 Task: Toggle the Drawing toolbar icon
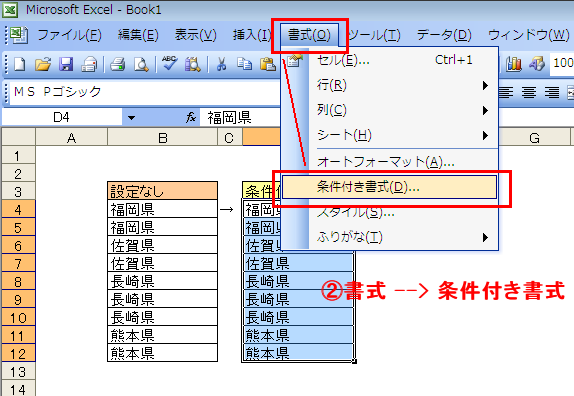[537, 64]
